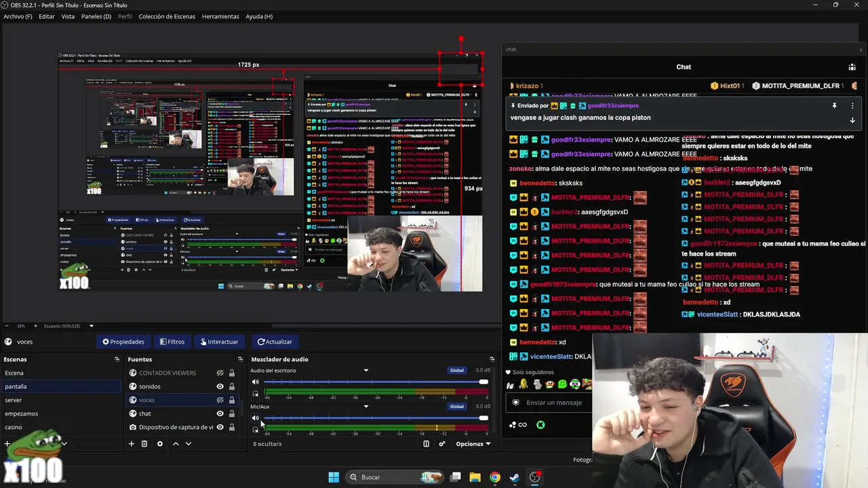Undock the Mezclador de audio panel
Viewport: 868px width, 488px height.
coord(492,359)
